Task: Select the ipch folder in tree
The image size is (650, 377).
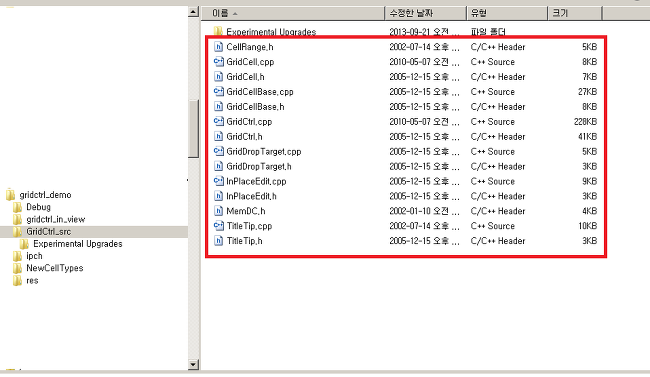Action: 34,256
